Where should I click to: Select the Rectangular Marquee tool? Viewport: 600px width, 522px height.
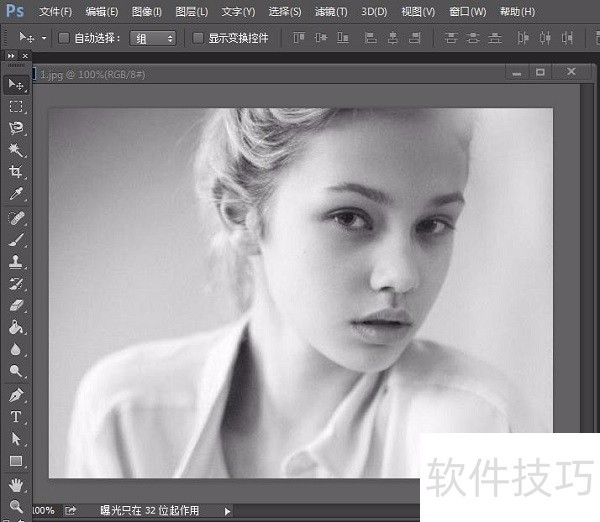(16, 106)
